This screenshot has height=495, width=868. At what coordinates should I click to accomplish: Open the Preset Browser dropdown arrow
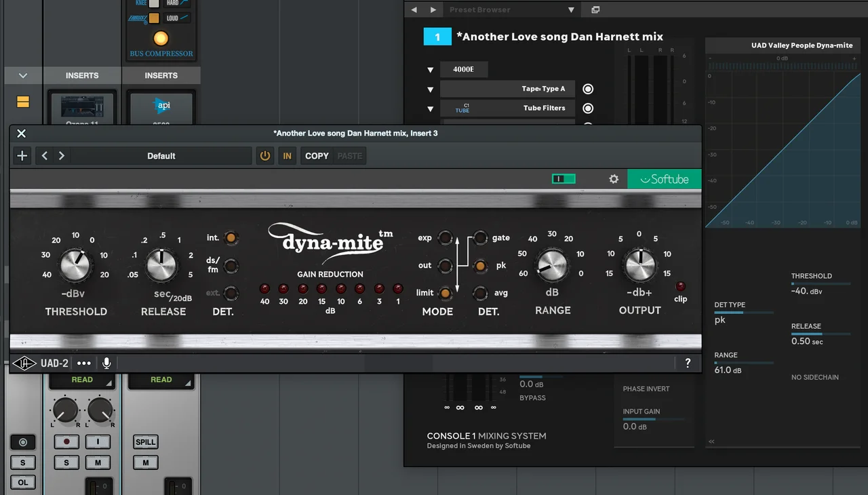[x=571, y=10]
